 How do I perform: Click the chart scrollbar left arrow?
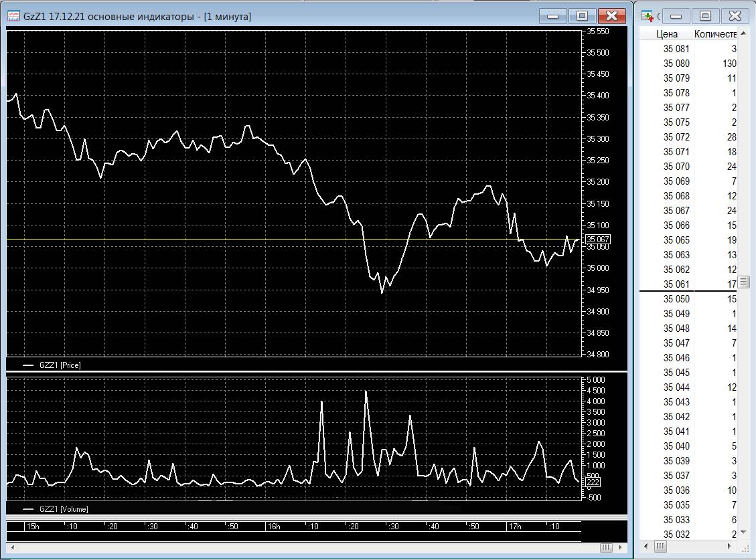[x=13, y=547]
